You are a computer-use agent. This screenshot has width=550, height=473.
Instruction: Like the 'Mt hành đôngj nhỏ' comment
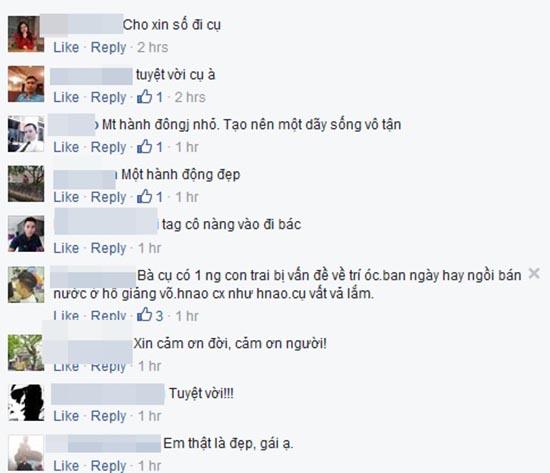pyautogui.click(x=66, y=147)
